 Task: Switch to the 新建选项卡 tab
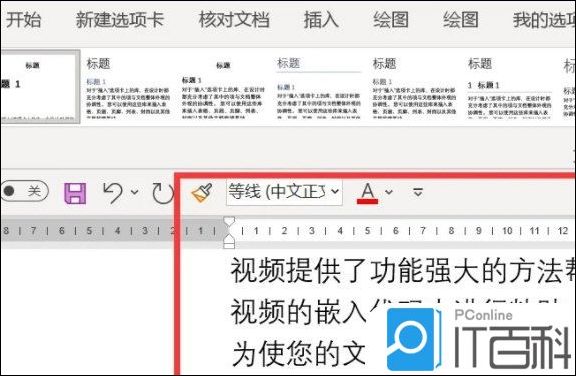(x=119, y=19)
